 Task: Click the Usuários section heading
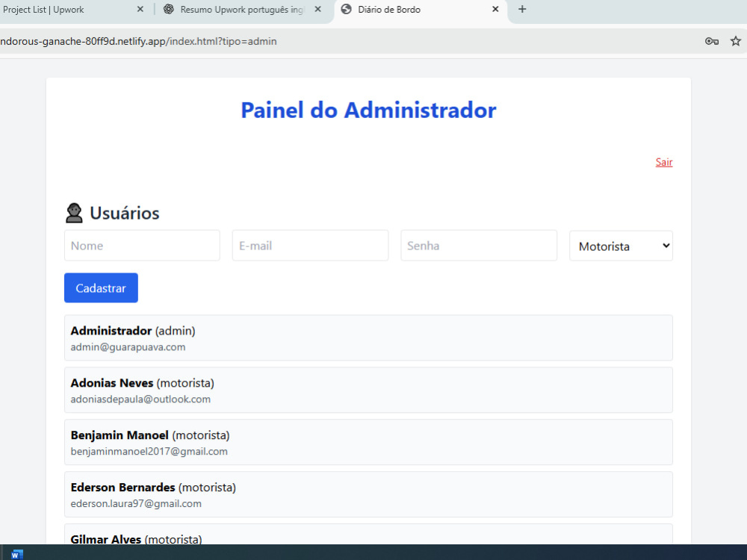pyautogui.click(x=124, y=214)
